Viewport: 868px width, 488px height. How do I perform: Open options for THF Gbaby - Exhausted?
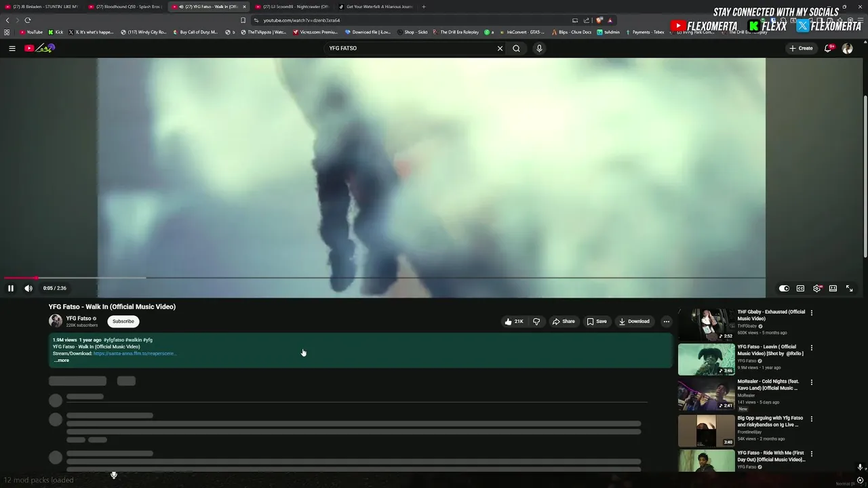(811, 312)
